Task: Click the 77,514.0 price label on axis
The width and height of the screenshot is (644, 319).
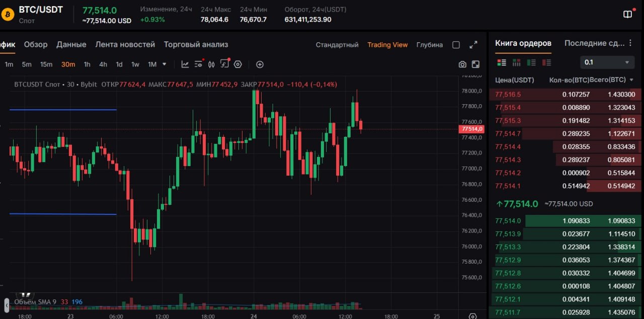Action: coord(471,129)
